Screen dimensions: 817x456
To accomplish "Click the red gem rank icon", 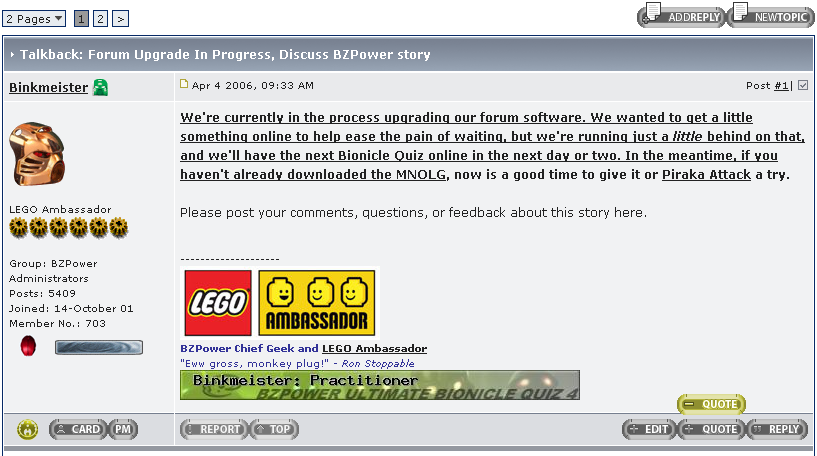I will pos(28,346).
